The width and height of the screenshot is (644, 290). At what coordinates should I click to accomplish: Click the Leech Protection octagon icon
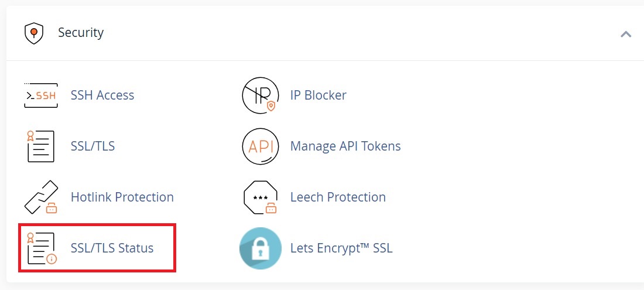[x=261, y=197]
